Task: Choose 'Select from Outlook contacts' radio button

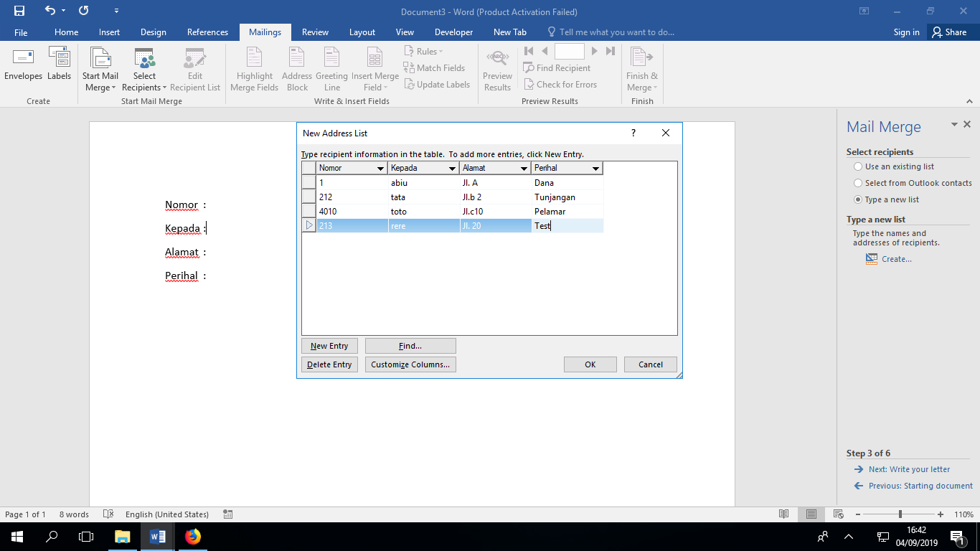Action: 858,183
